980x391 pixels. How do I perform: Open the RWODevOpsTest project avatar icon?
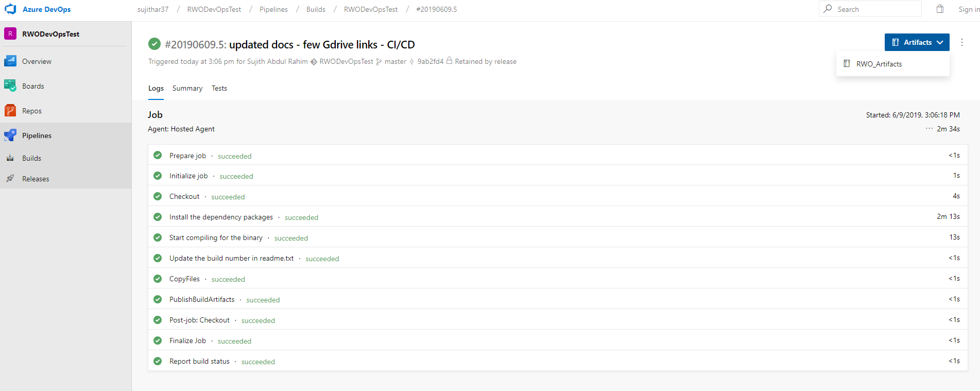pos(10,34)
